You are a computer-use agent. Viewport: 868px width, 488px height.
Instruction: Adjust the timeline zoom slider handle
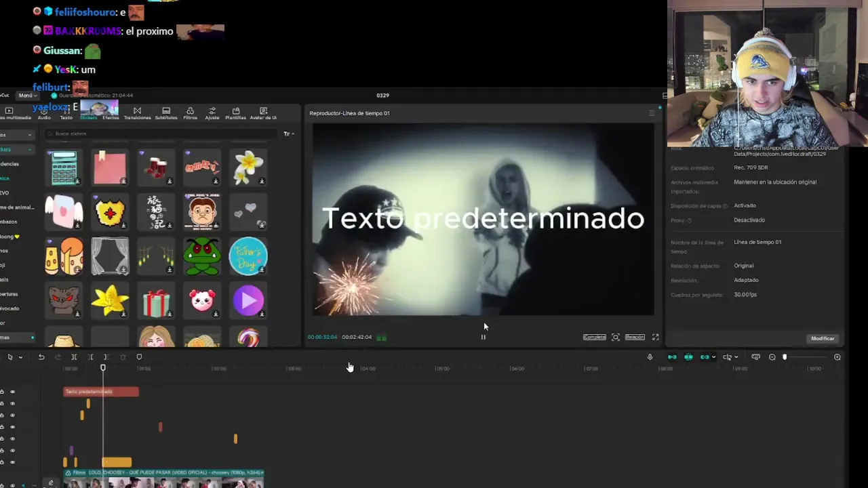785,357
